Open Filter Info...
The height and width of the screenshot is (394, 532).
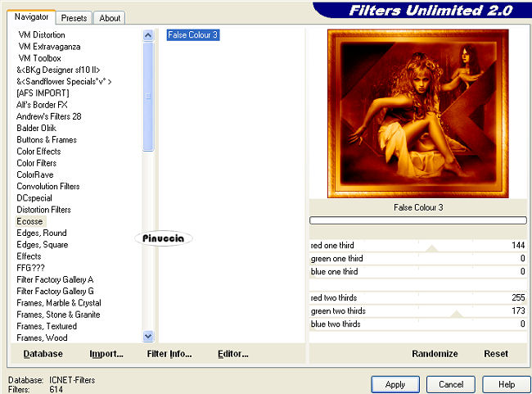pyautogui.click(x=169, y=354)
